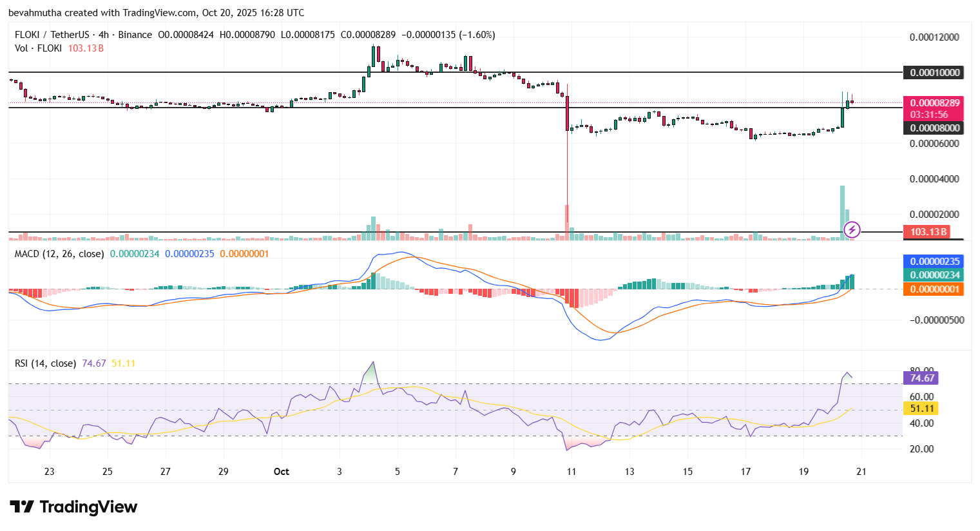
Task: Click the red current price label 0.00008289
Action: [x=934, y=102]
